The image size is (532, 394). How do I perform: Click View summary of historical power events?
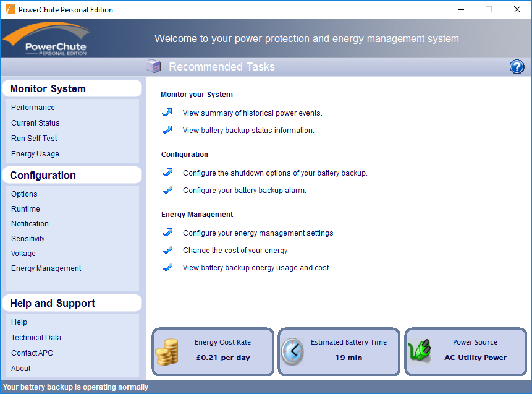(253, 113)
